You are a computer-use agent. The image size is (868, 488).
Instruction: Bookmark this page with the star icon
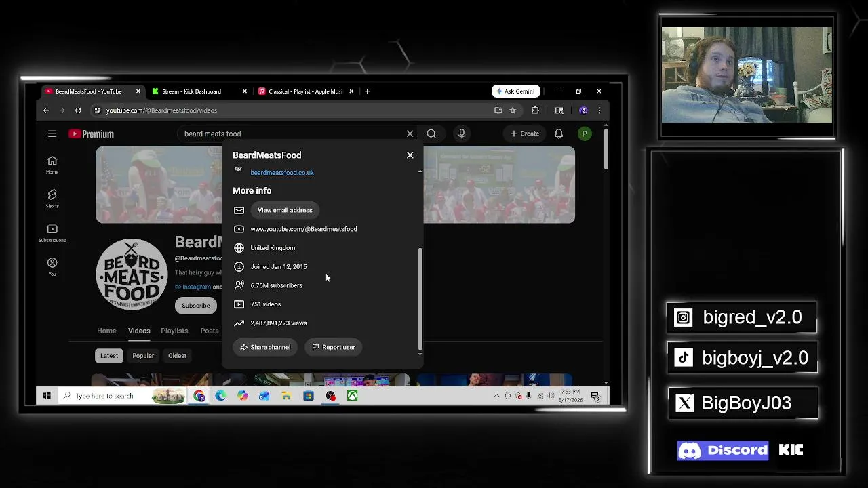513,110
